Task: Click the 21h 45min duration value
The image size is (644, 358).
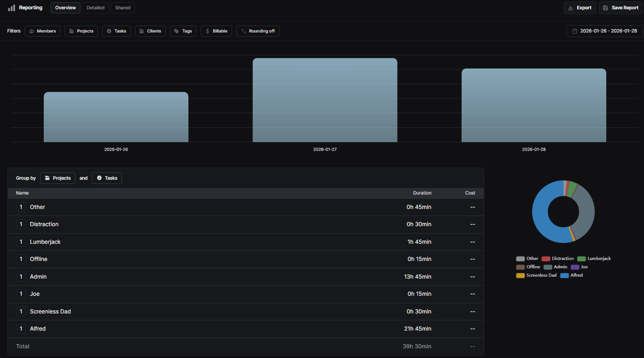Action: pos(417,329)
